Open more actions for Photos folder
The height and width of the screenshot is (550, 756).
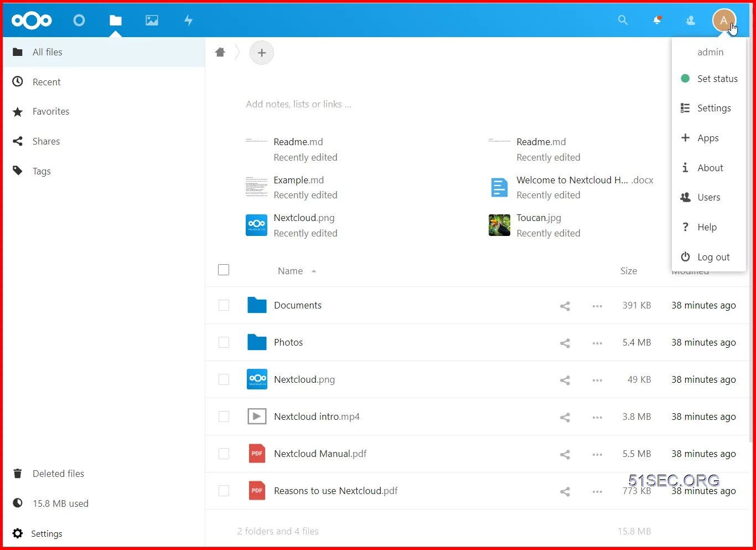597,343
